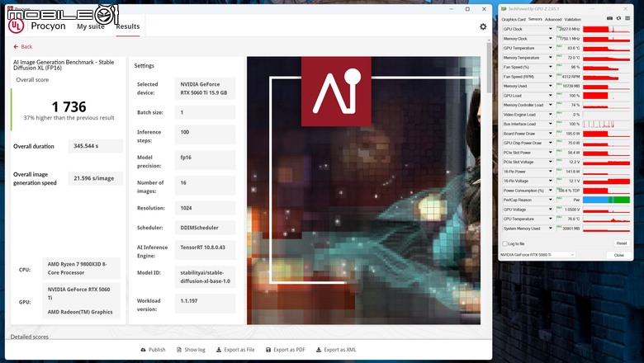Click the Bus Interface Load history graph
644x363 pixels.
pos(606,124)
